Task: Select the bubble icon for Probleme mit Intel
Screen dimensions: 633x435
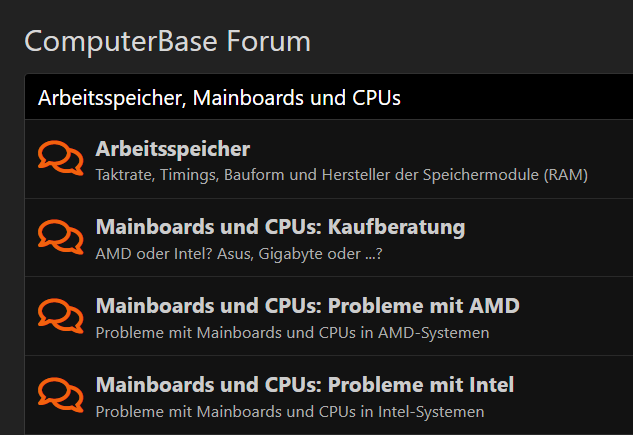Action: 60,394
